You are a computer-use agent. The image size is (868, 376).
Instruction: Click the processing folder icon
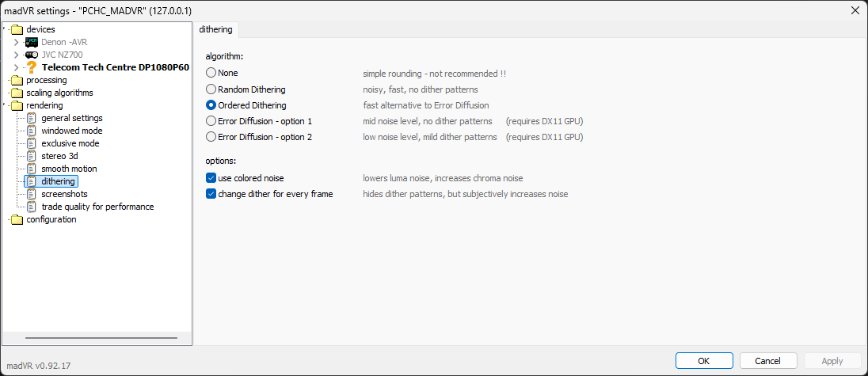tap(17, 80)
